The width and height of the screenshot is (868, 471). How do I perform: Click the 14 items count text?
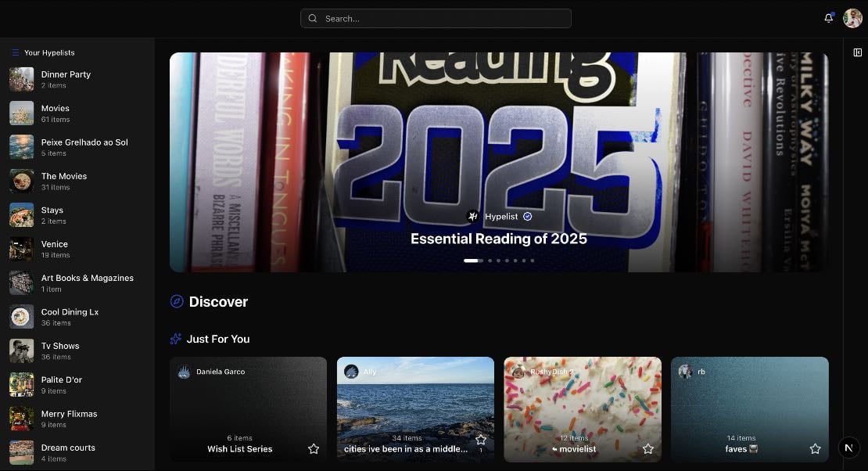click(741, 438)
